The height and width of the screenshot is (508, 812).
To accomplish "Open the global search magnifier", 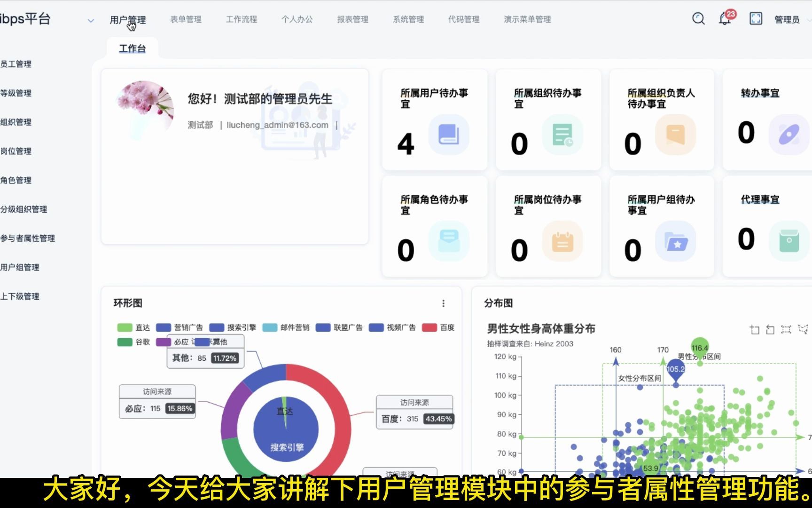I will pos(698,19).
